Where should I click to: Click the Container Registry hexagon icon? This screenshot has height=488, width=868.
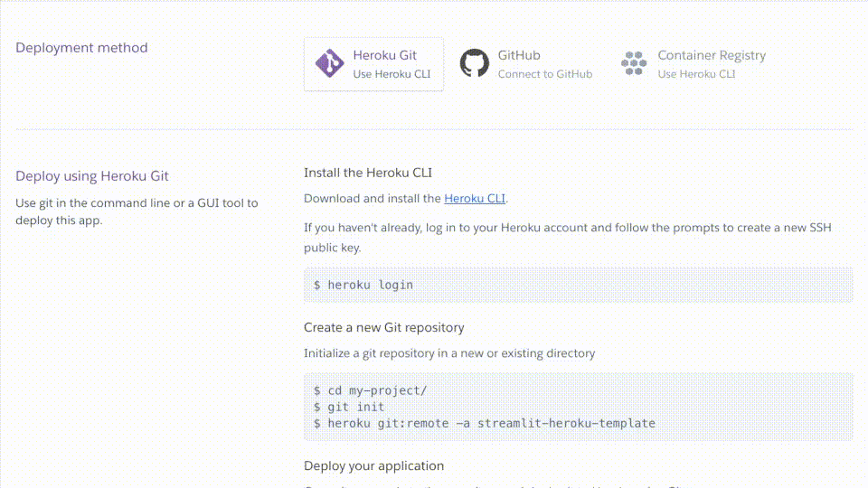pyautogui.click(x=634, y=63)
